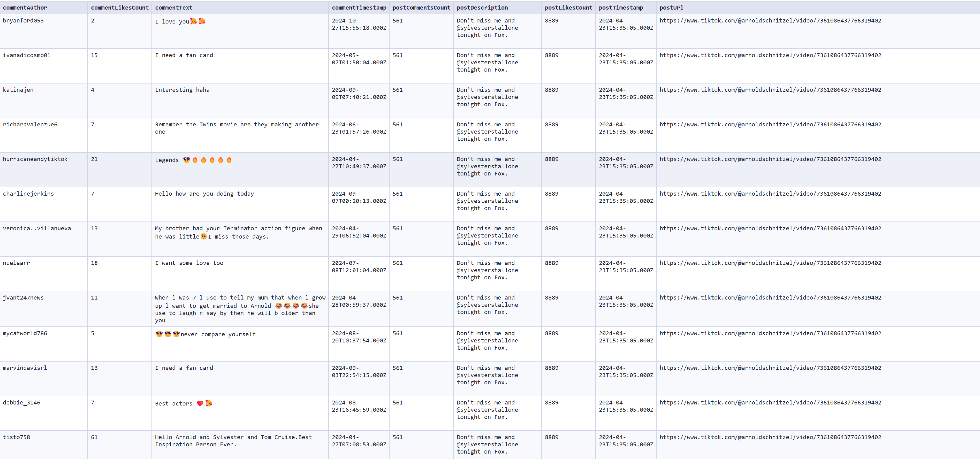Viewport: 980px width, 459px height.
Task: Click the commentText column header
Action: coord(173,7)
